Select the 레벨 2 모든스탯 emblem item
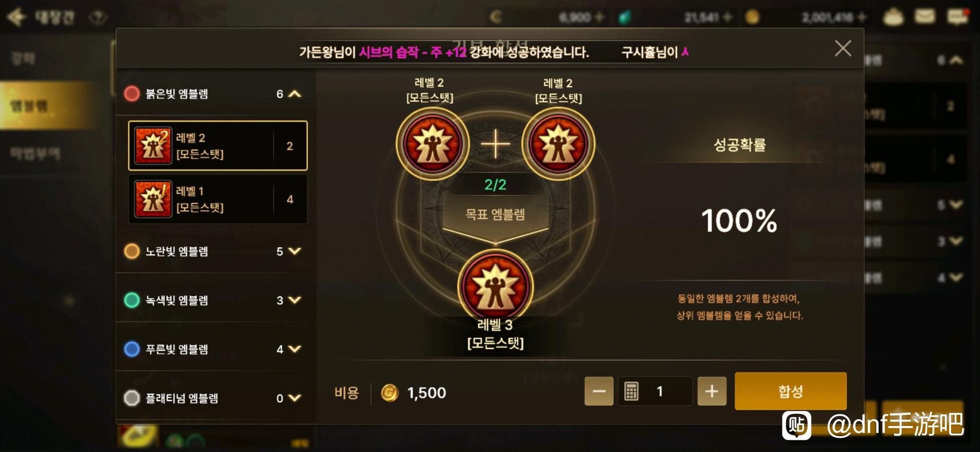This screenshot has height=452, width=980. click(218, 145)
